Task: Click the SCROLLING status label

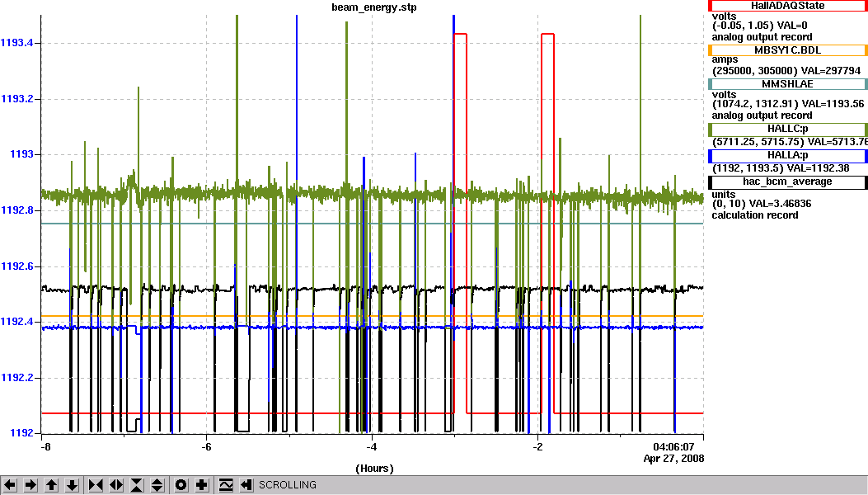Action: 288,485
